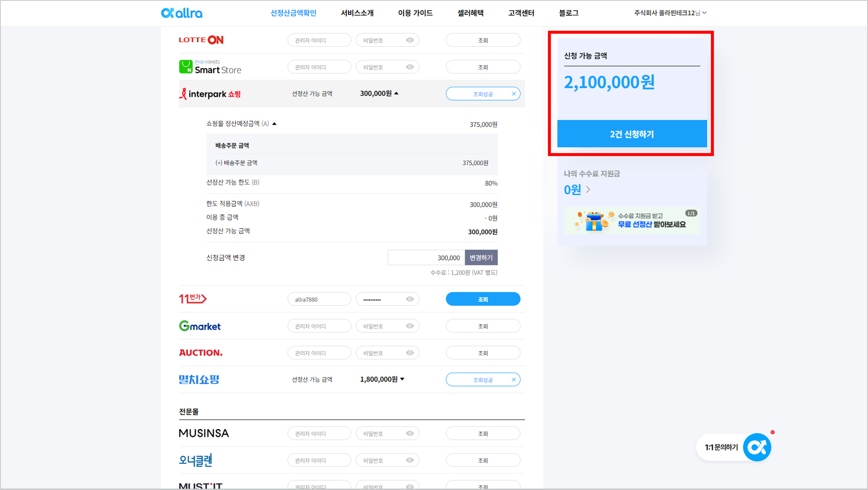Show Gmarket password with eye icon
This screenshot has width=868, height=490.
coord(410,326)
